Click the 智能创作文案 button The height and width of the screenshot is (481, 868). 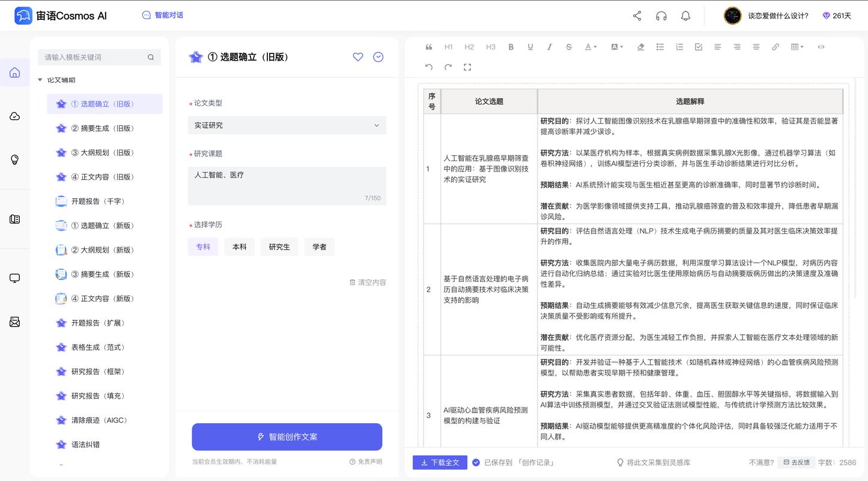pyautogui.click(x=287, y=437)
